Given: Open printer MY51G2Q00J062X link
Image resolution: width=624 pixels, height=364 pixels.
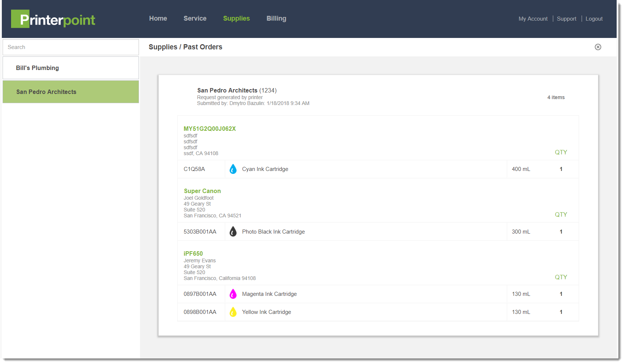Looking at the screenshot, I should [209, 129].
